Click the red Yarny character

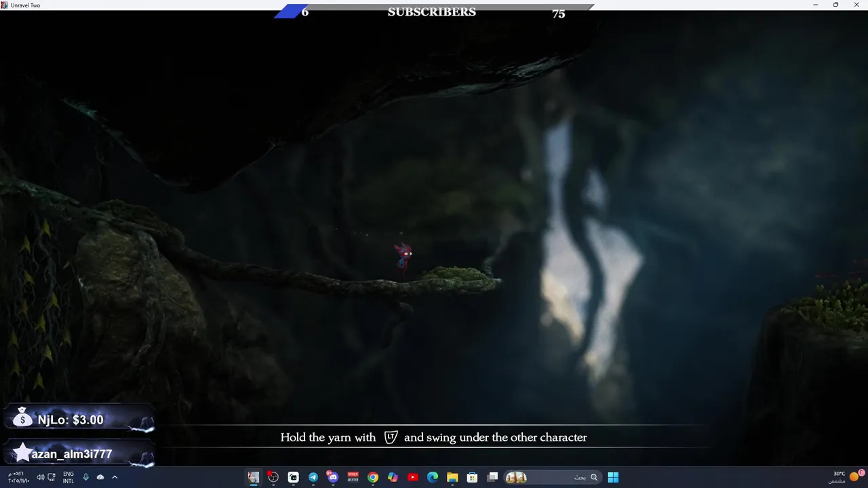(x=403, y=259)
